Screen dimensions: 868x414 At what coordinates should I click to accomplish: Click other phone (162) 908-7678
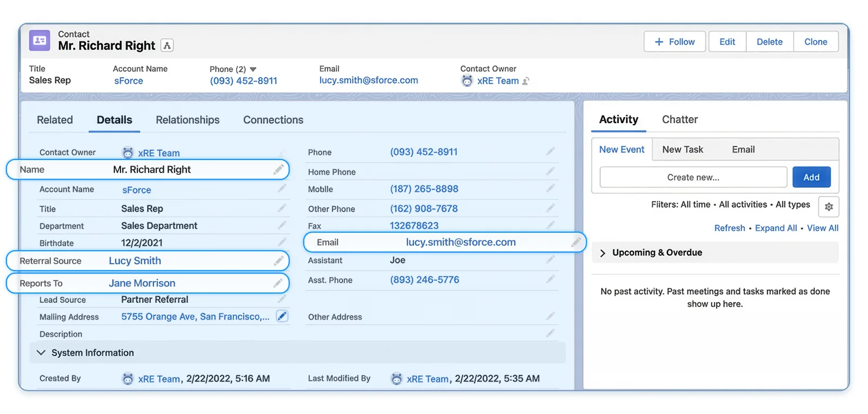(424, 208)
